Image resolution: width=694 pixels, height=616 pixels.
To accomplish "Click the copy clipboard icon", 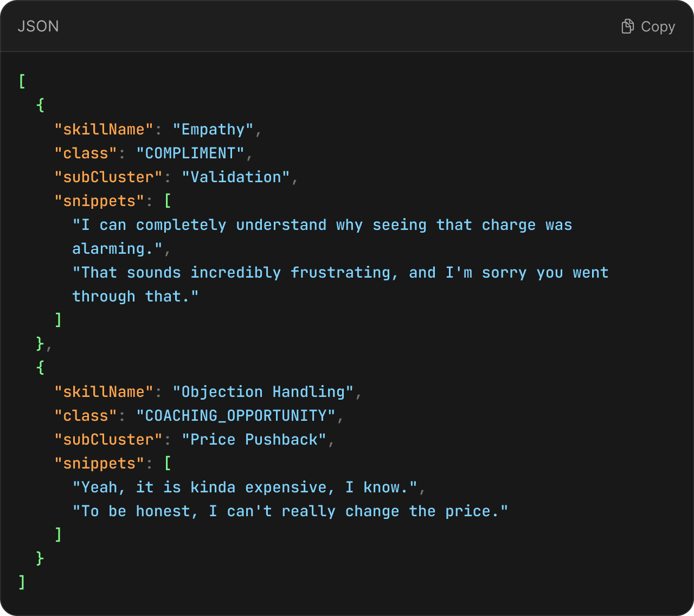I will [x=627, y=27].
